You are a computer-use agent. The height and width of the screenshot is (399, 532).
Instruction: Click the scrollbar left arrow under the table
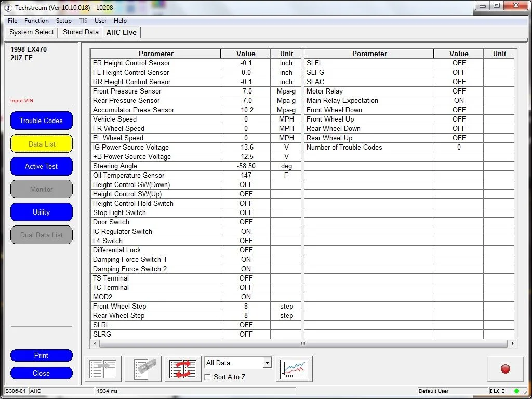click(95, 344)
